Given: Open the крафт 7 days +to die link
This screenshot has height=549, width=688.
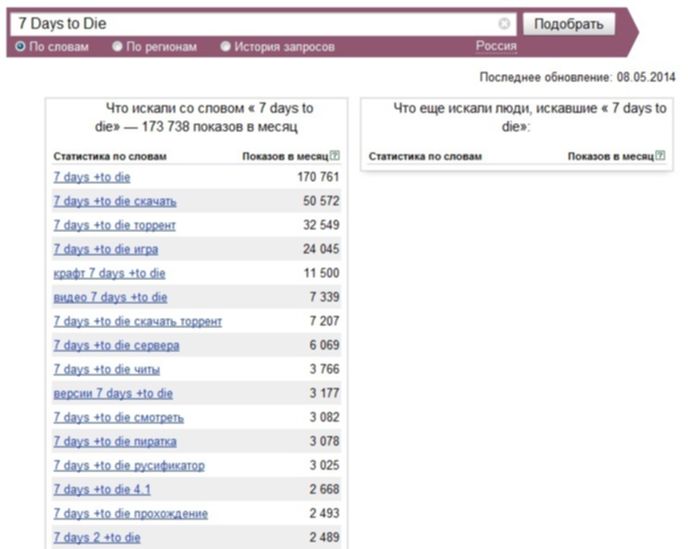Looking at the screenshot, I should click(x=109, y=273).
